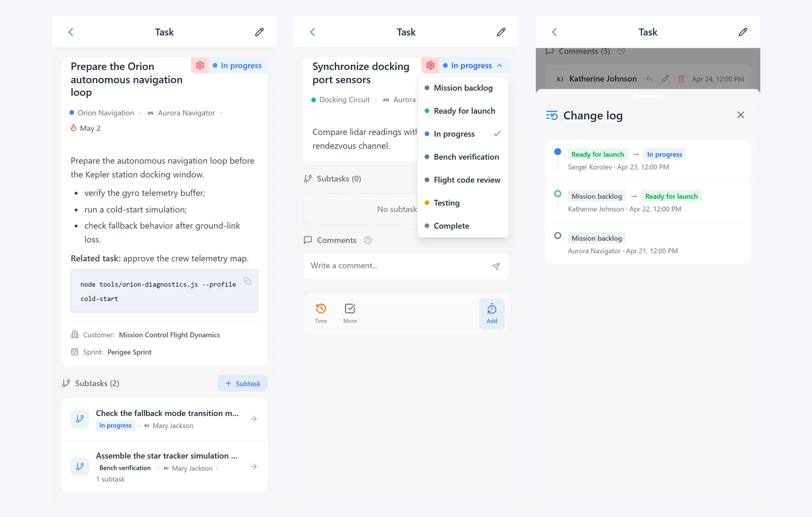Click green timeline dot for Ready for launch
The width and height of the screenshot is (812, 517).
click(x=558, y=194)
